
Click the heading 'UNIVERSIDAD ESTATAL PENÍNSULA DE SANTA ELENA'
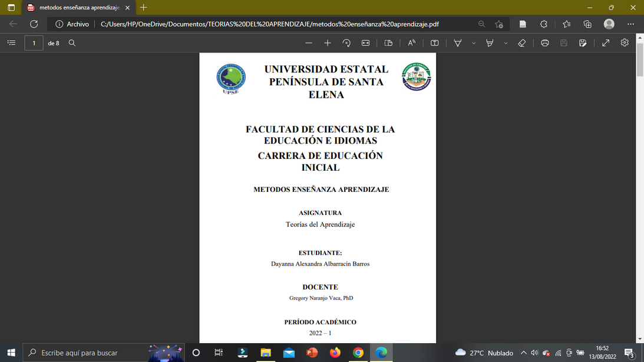326,82
